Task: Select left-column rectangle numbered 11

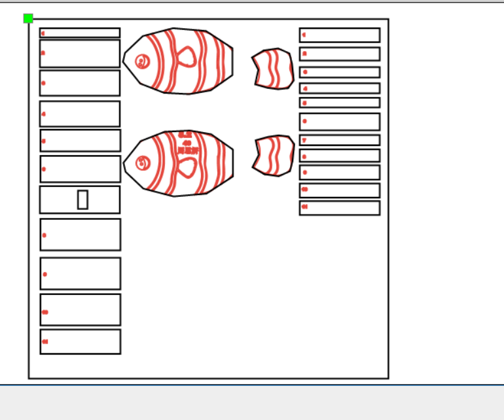Action: point(81,341)
